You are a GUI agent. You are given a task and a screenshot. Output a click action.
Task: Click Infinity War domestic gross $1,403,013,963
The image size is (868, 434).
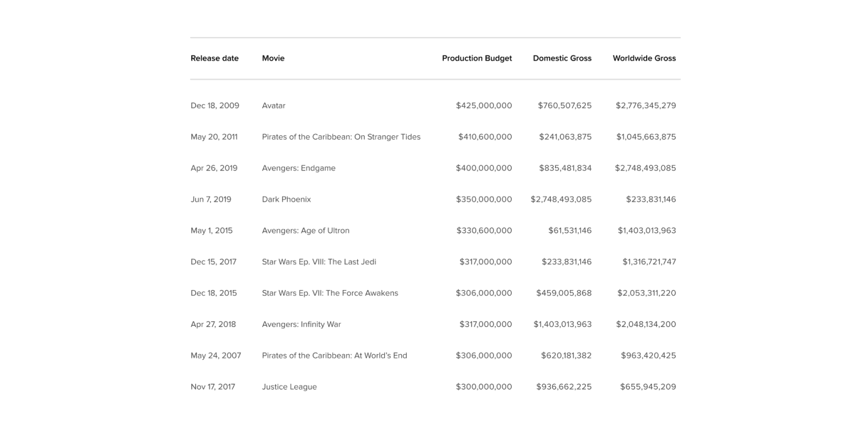coord(562,324)
